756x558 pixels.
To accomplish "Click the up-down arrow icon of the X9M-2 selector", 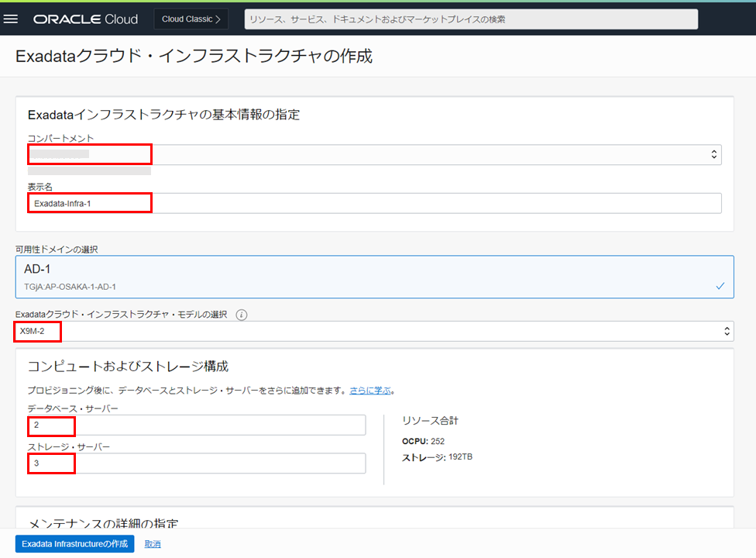I will (727, 332).
